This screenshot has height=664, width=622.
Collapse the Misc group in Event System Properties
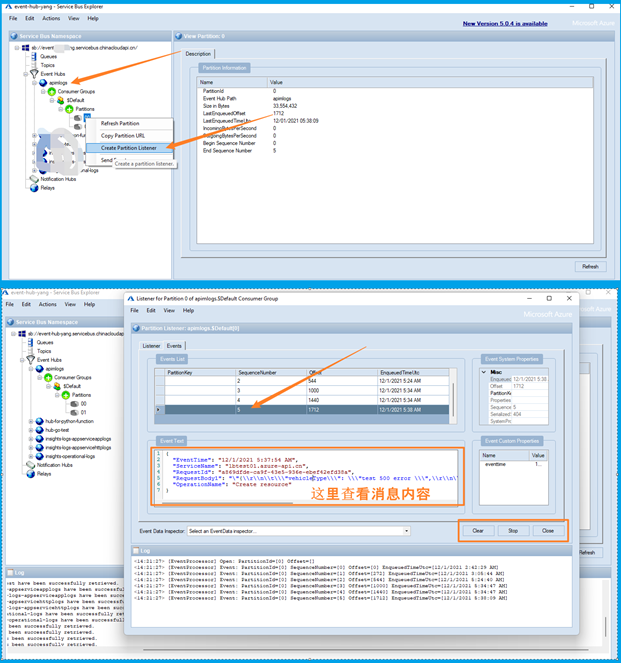pyautogui.click(x=484, y=372)
